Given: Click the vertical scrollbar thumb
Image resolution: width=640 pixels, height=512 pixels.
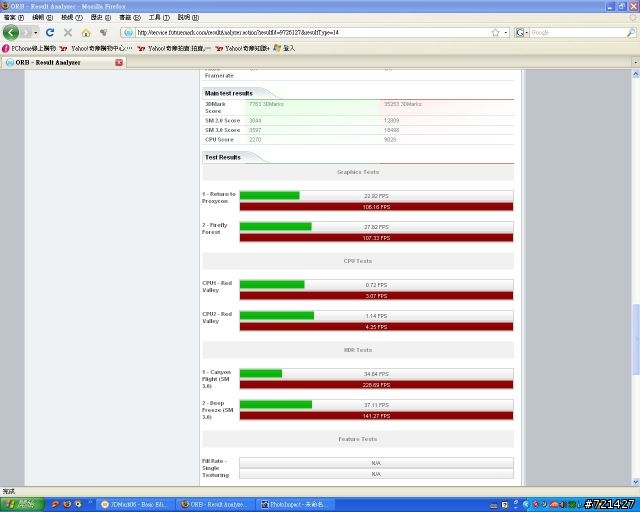Looking at the screenshot, I should tap(636, 338).
